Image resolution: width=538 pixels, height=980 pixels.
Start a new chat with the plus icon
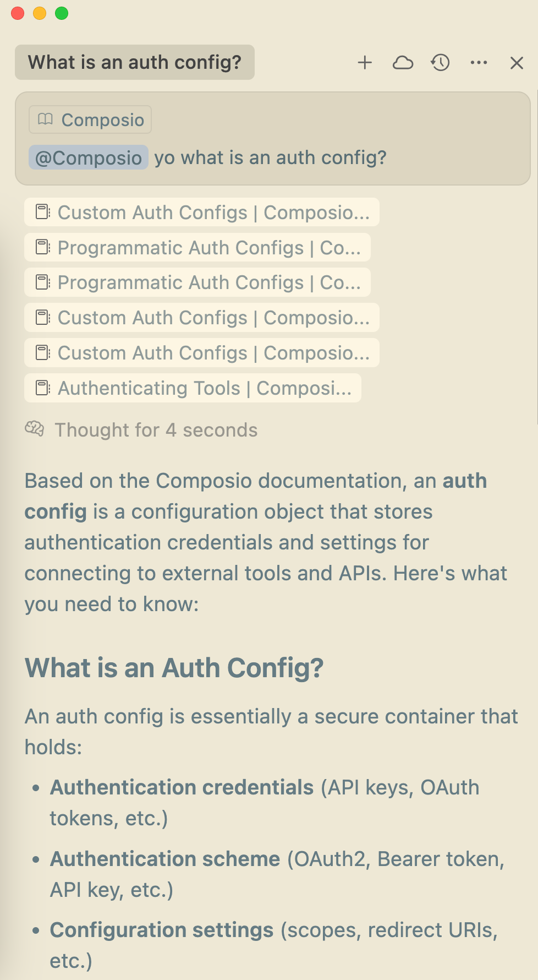pyautogui.click(x=365, y=63)
